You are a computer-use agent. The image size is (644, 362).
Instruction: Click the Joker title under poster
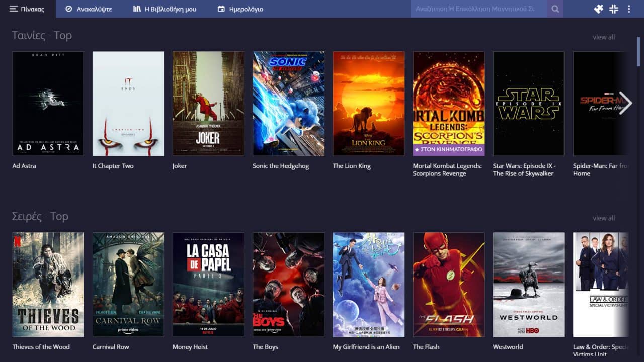[180, 166]
